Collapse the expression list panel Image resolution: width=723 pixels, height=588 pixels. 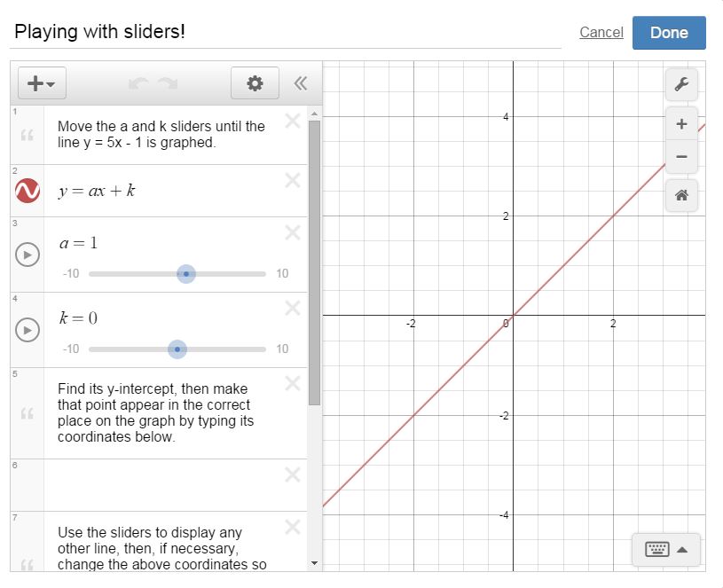pos(300,83)
